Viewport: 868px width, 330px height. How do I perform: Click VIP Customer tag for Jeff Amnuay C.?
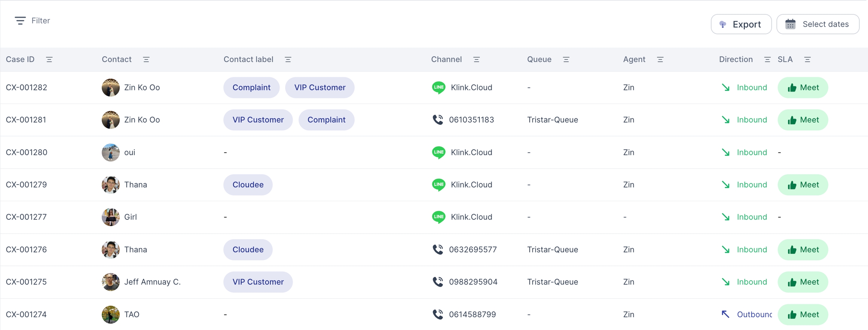pyautogui.click(x=258, y=282)
